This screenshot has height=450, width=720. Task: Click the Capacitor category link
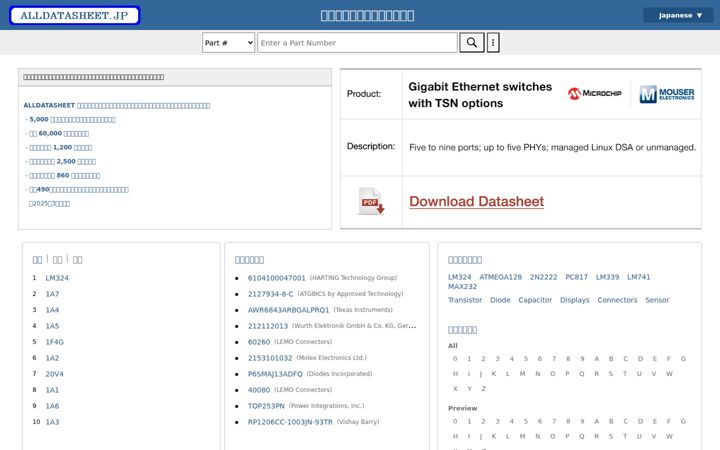(535, 300)
